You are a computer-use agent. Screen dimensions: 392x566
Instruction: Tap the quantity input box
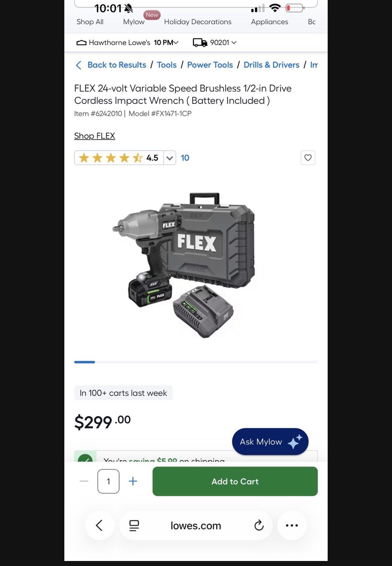point(108,481)
